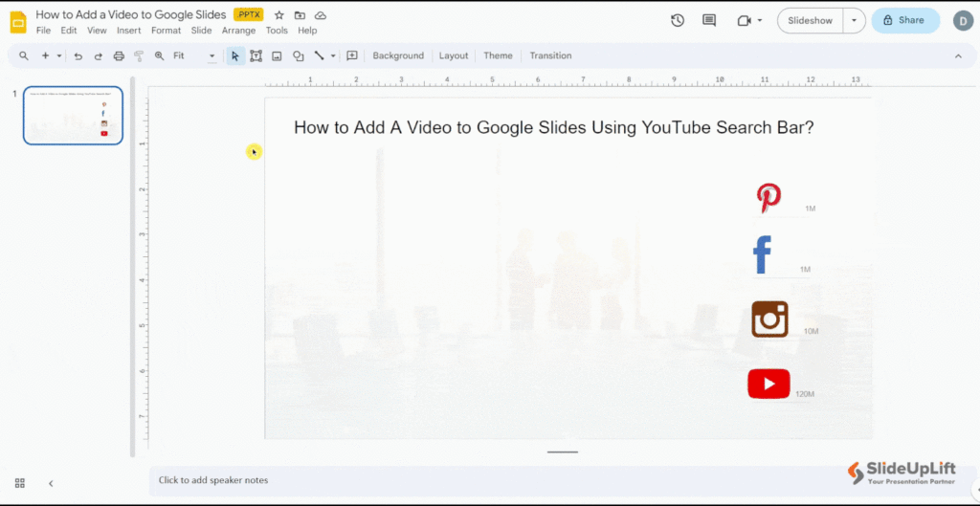
Task: Activate the paint format tool
Action: click(139, 55)
